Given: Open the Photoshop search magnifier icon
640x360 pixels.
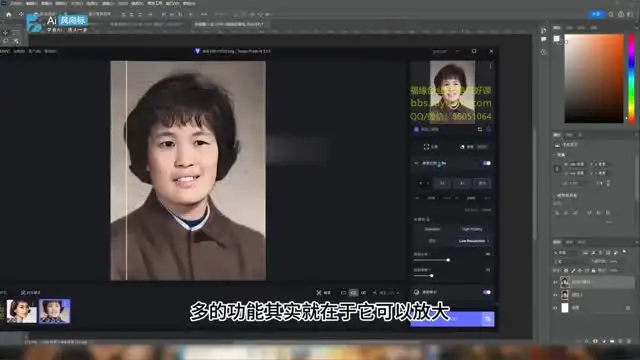Looking at the screenshot, I should click(x=611, y=14).
